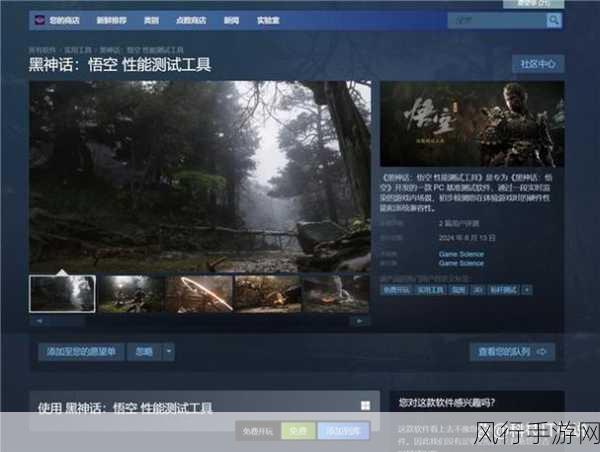Click the store avatar icon beside 您的商店
This screenshot has width=600, height=452.
pos(40,20)
